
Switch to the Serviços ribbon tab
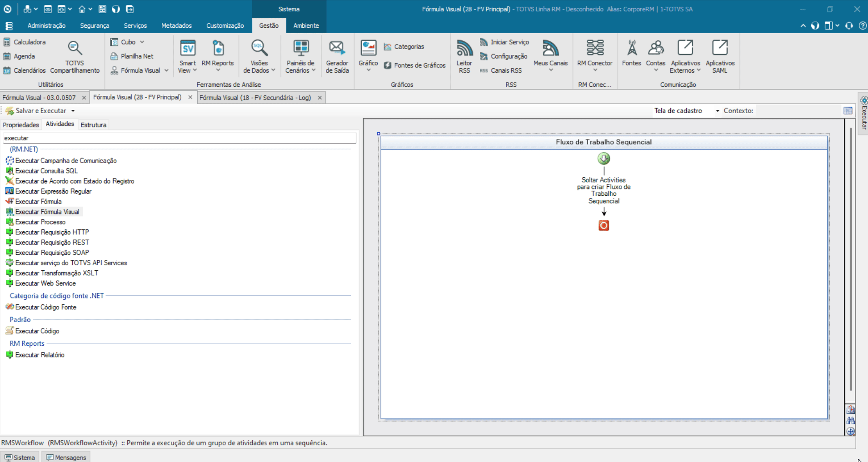point(135,26)
